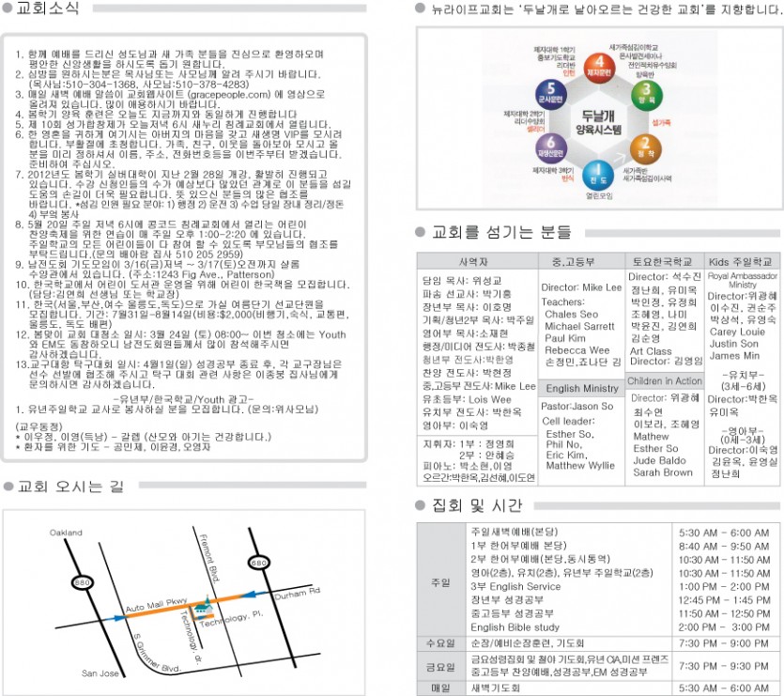Image resolution: width=784 pixels, height=696 pixels.
Task: Click the 교회를 섬기는 분들 heading
Action: click(x=501, y=232)
